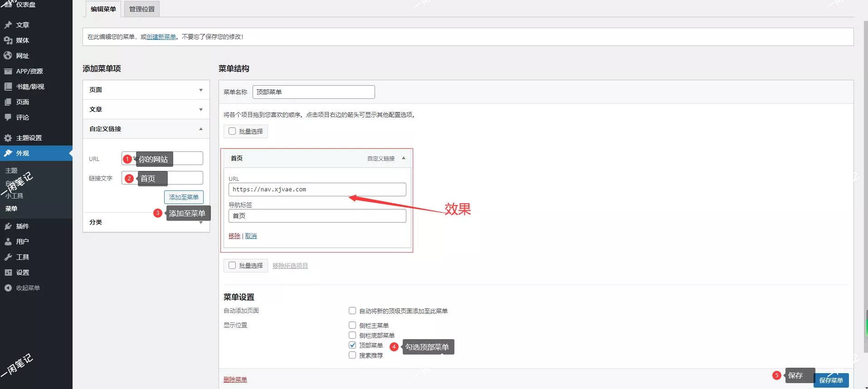Image resolution: width=868 pixels, height=389 pixels.
Task: Click the wrench icon for 工具
Action: (x=8, y=257)
